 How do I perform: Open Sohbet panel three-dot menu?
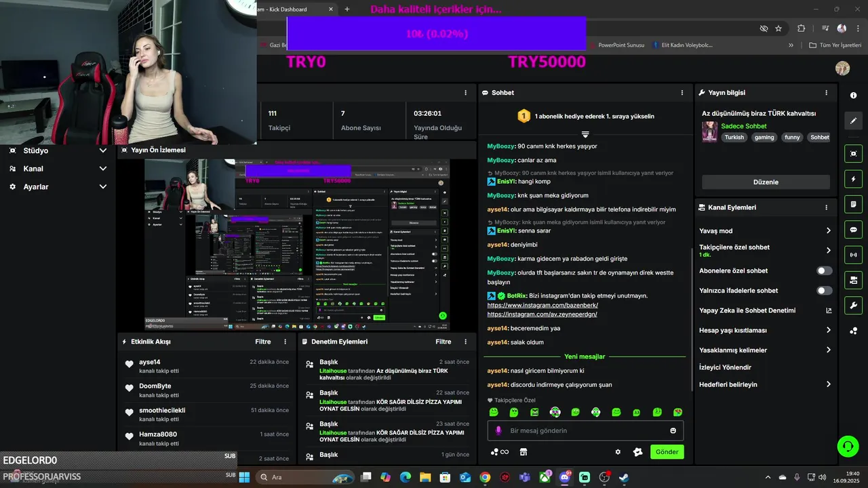pos(682,93)
